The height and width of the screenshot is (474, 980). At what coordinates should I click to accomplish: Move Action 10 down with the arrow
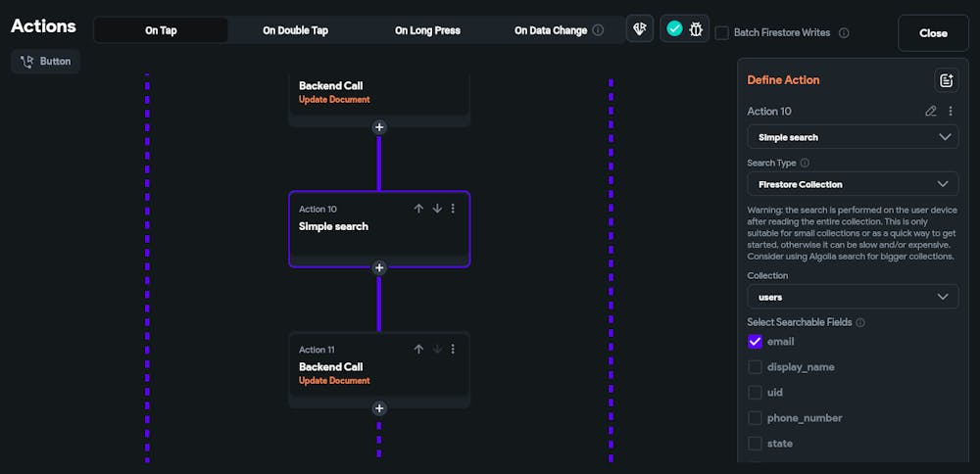click(x=437, y=209)
